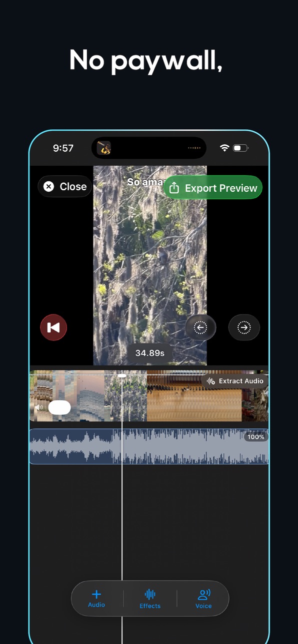298x644 pixels.
Task: Select Extract Audio on the video track
Action: pyautogui.click(x=235, y=381)
